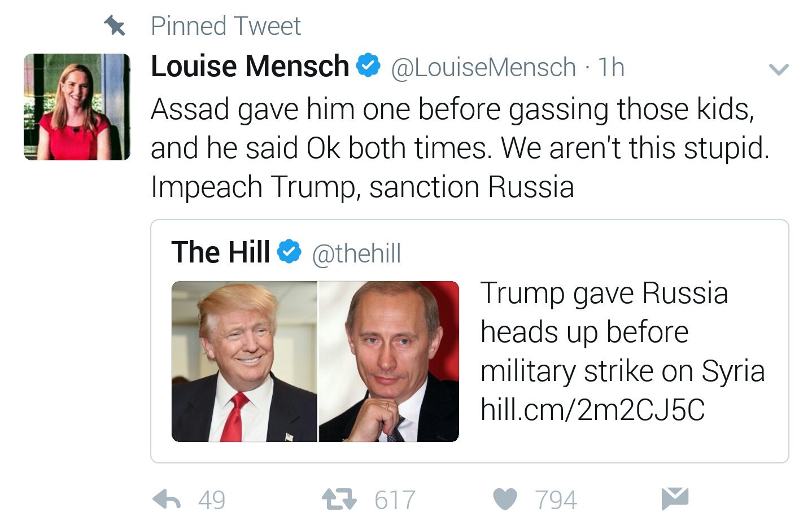This screenshot has width=812, height=521.
Task: Open Louise Mensch's profile photo
Action: 77,107
